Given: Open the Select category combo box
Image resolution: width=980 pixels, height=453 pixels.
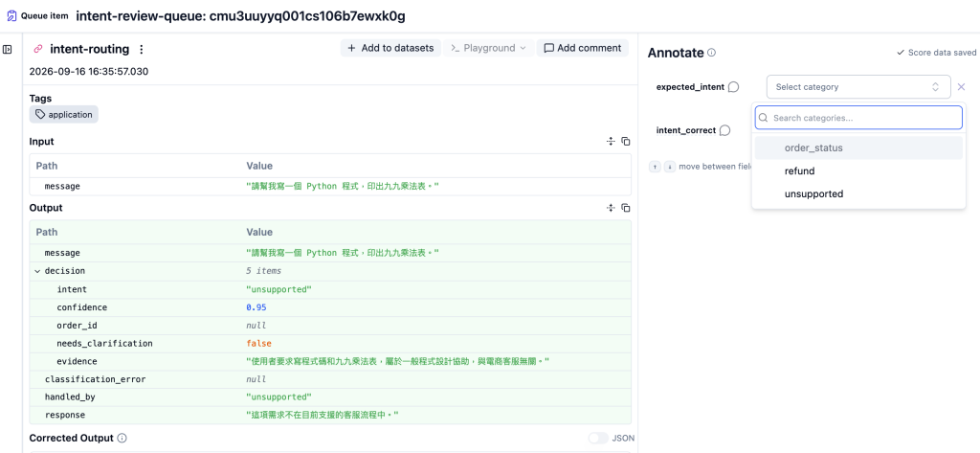Looking at the screenshot, I should click(x=858, y=87).
